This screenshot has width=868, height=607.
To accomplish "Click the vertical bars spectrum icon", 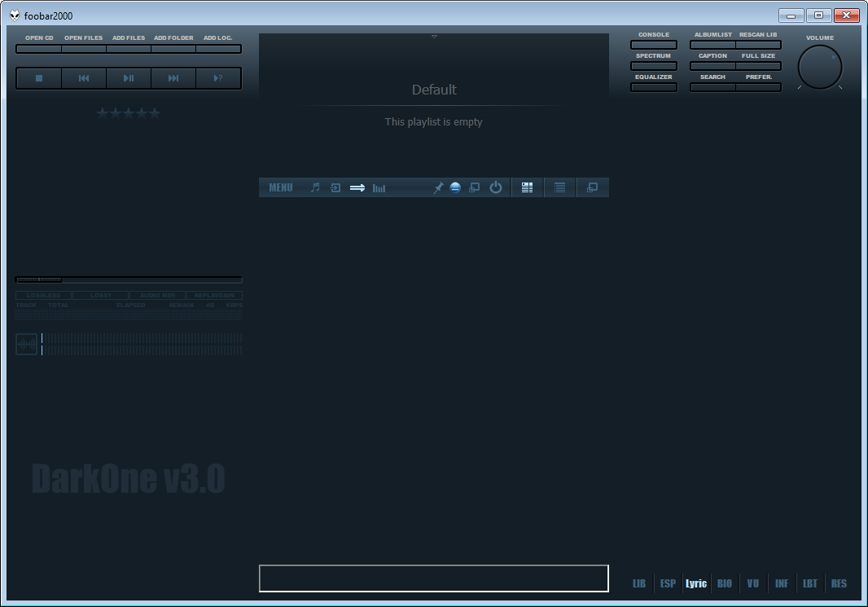I will 379,188.
